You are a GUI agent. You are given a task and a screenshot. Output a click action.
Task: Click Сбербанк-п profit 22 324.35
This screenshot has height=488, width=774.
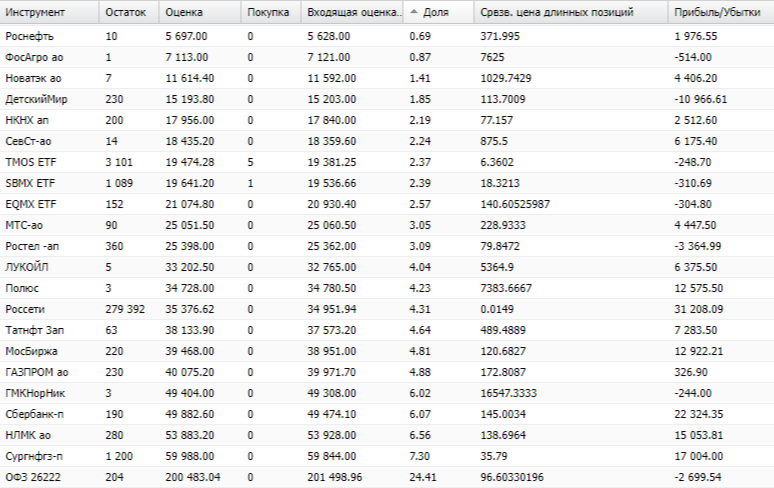pos(698,414)
